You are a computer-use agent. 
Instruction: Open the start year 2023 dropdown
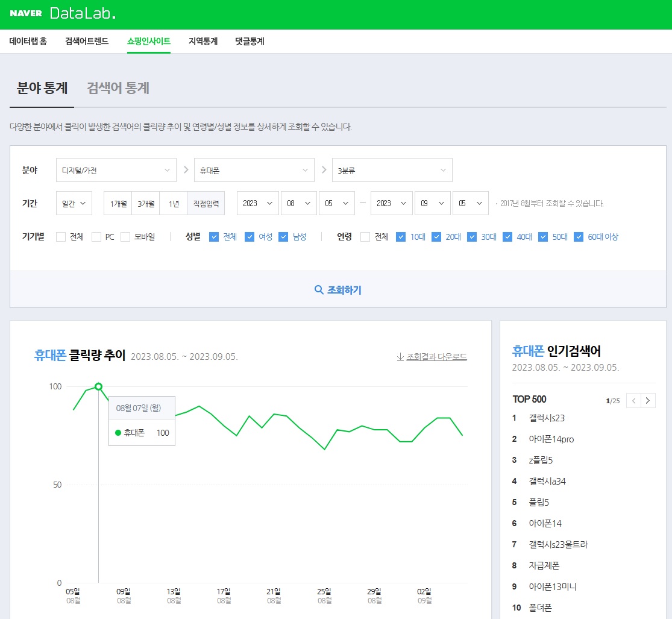click(257, 203)
